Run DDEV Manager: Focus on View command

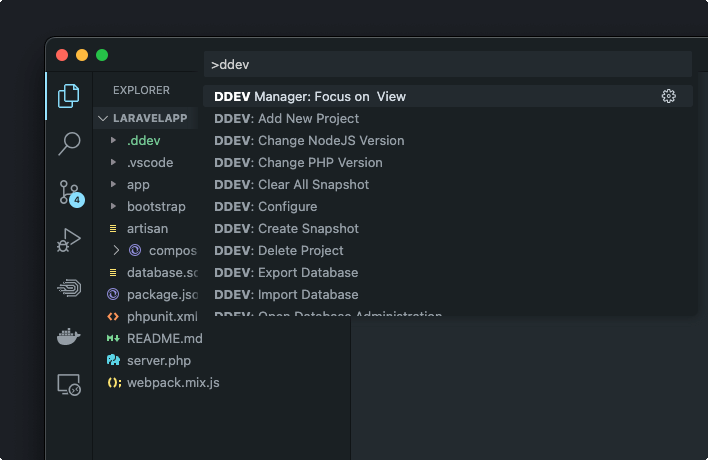point(447,96)
